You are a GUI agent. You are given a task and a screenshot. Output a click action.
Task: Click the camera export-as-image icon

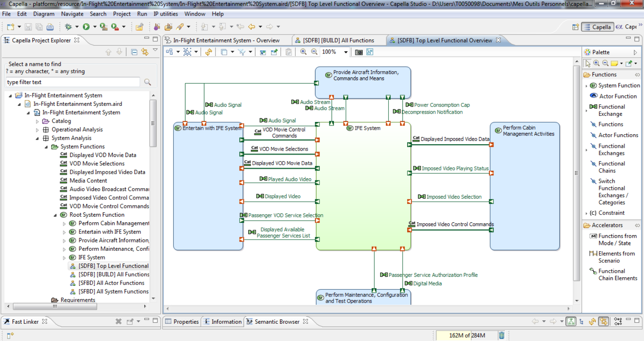[359, 52]
